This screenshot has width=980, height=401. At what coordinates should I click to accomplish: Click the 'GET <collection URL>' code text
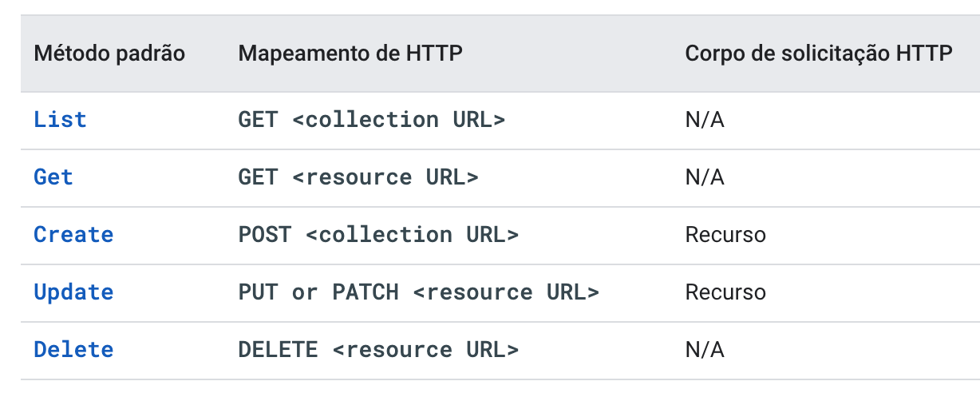click(x=372, y=120)
